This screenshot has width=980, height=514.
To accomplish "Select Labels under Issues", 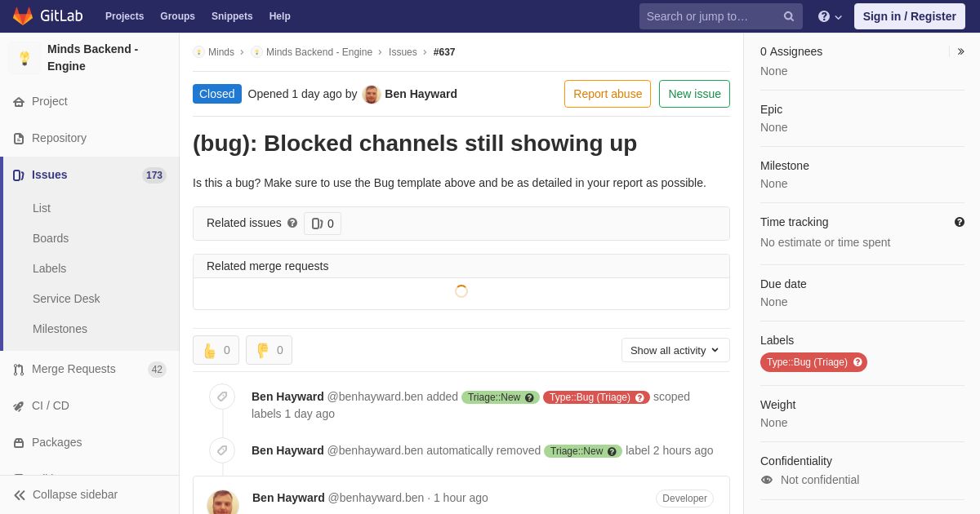I will pos(50,268).
